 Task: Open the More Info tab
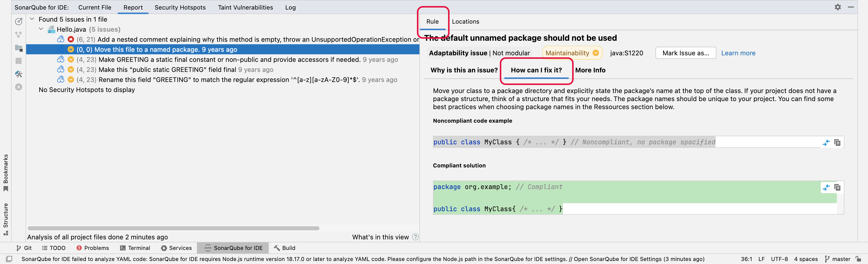pos(590,70)
